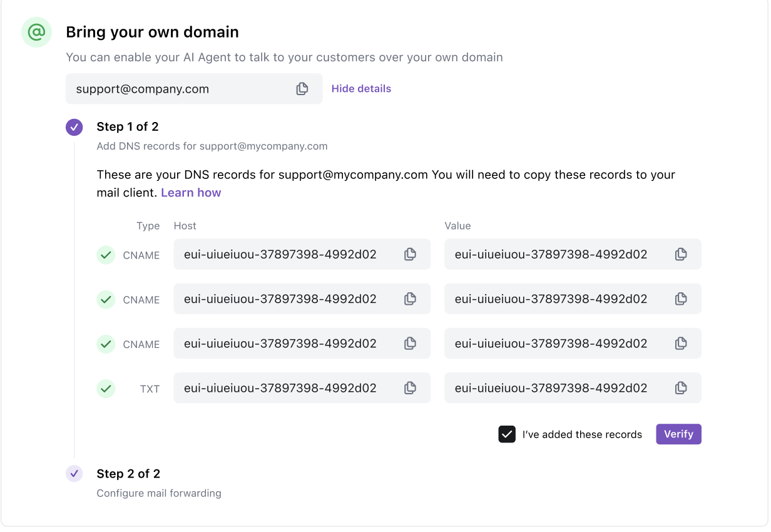771x532 pixels.
Task: Click the TXT record green checkmark status
Action: 106,389
